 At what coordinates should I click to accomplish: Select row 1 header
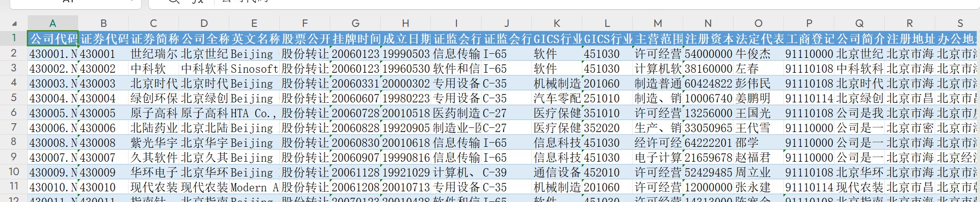[x=14, y=38]
